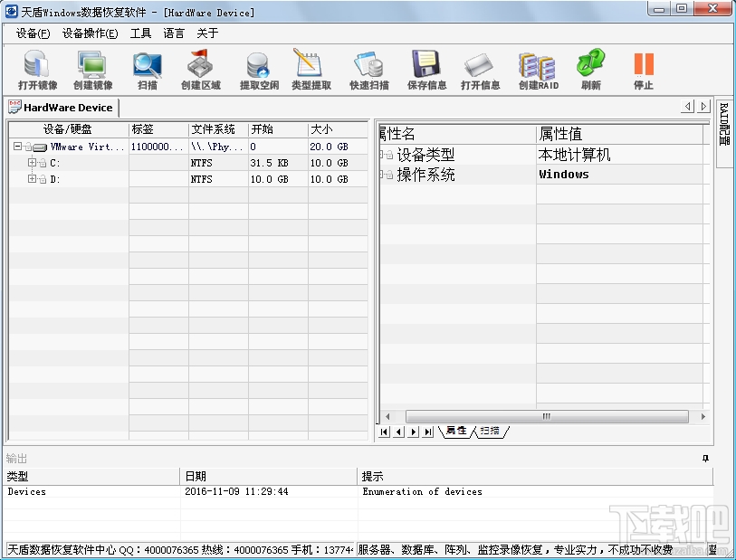Viewport: 736px width, 560px height.
Task: Open the 工具 menu
Action: 141,33
